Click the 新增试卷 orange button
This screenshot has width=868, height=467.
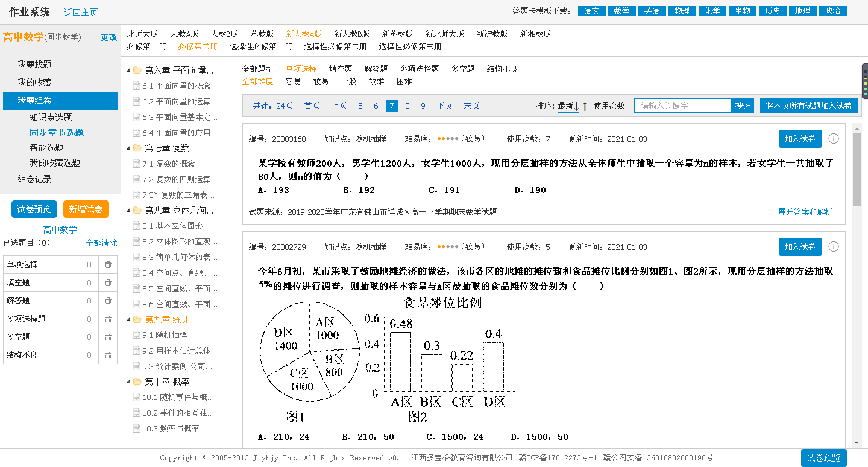[86, 209]
